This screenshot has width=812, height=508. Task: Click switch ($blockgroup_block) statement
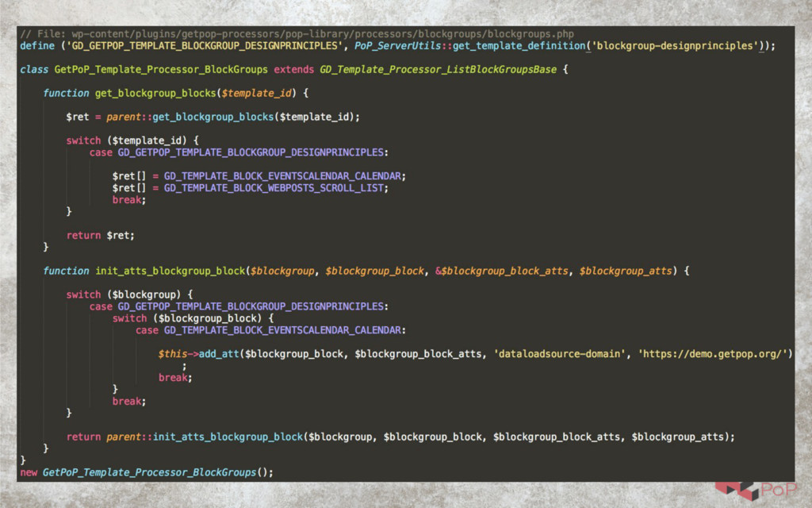pyautogui.click(x=193, y=319)
